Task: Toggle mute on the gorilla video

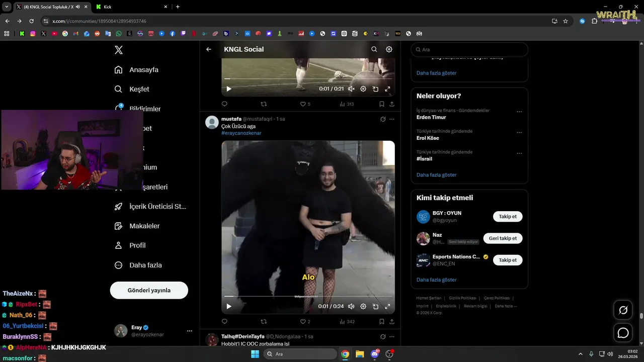Action: point(351,306)
